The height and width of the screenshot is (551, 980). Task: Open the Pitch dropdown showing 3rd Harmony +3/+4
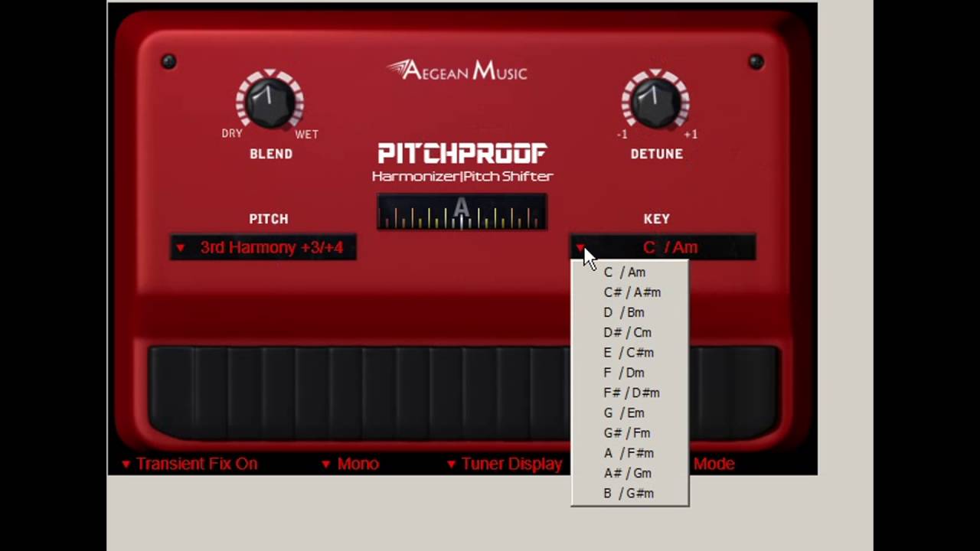263,247
